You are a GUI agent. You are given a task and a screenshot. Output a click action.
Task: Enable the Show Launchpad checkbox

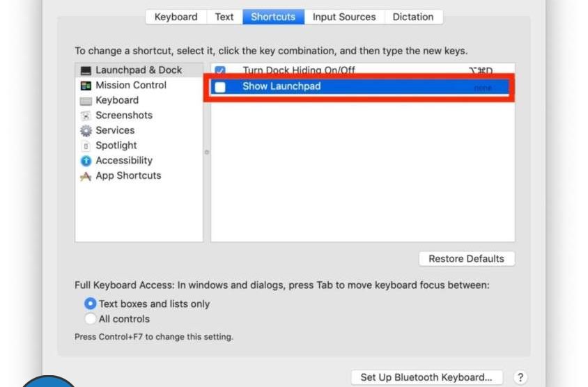pyautogui.click(x=220, y=87)
